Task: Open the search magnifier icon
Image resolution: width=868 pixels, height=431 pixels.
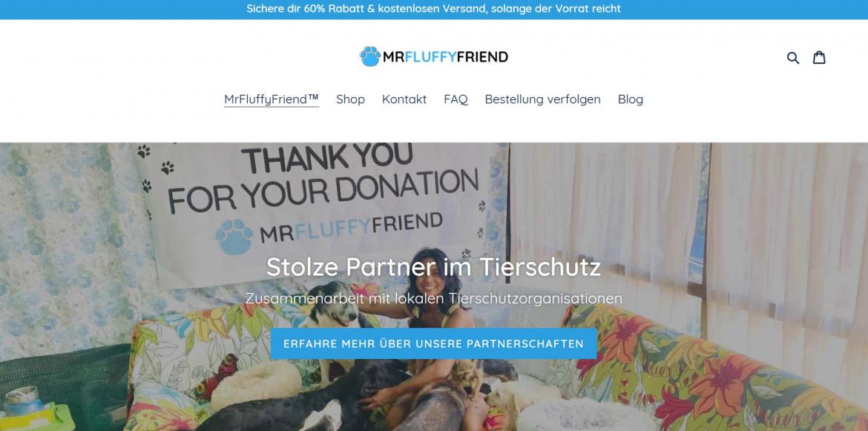Action: (x=793, y=58)
